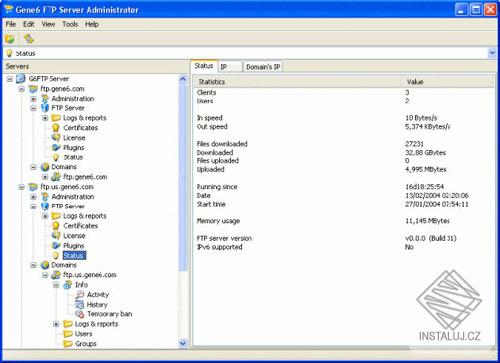Click the tree scrollbar up arrow
500x363 pixels.
click(183, 79)
